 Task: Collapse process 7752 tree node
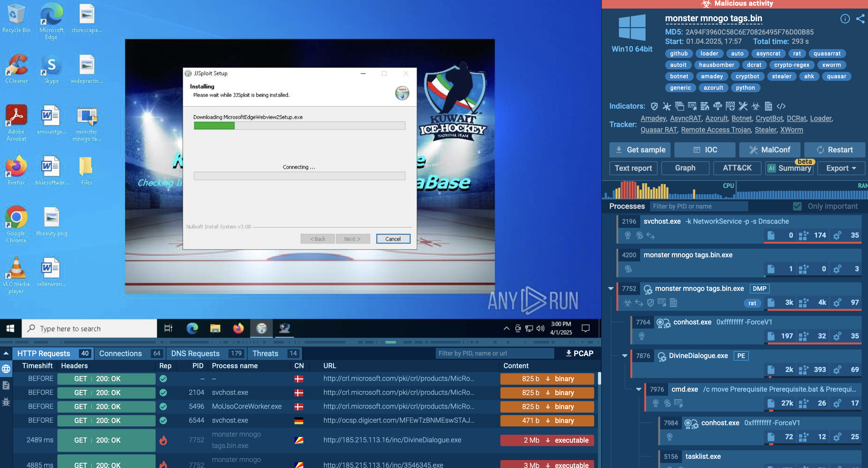[x=611, y=289]
